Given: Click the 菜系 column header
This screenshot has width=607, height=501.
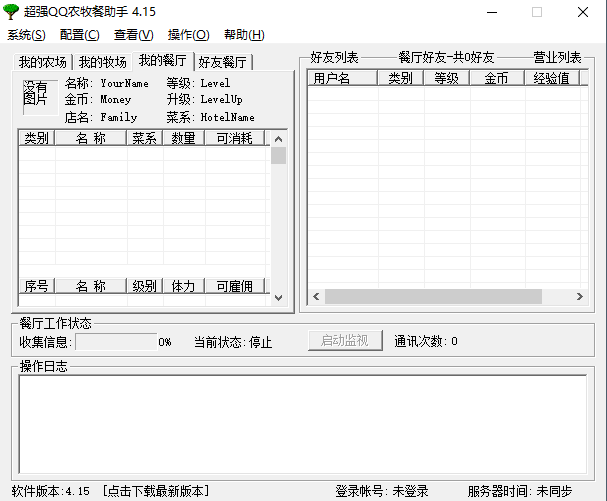Looking at the screenshot, I should (144, 138).
